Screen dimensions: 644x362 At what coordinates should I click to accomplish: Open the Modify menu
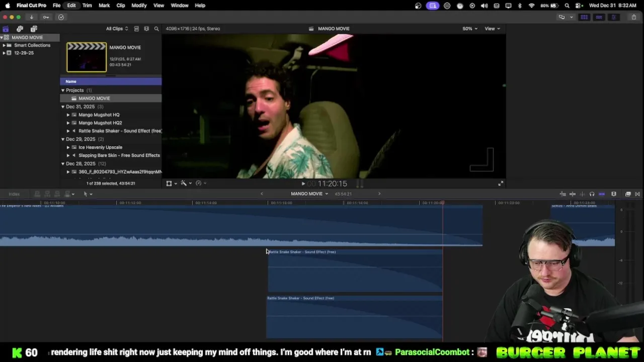pyautogui.click(x=139, y=6)
